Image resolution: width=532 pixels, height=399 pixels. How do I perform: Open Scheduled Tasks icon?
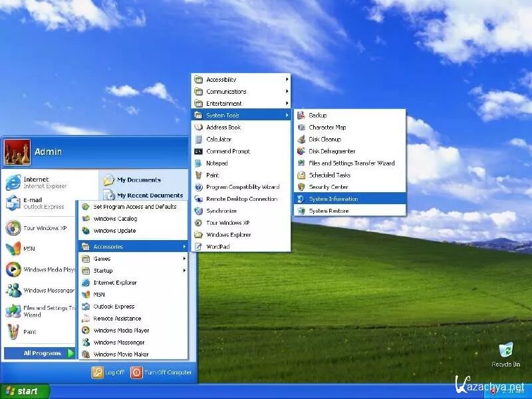click(301, 175)
